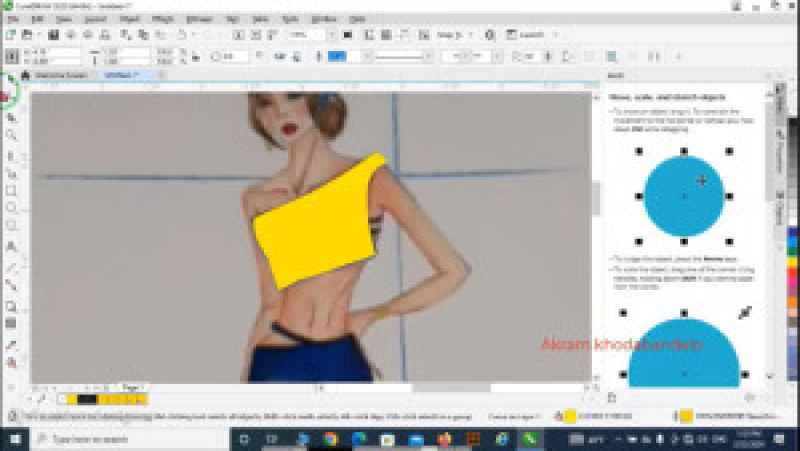This screenshot has height=451, width=800.
Task: Select the Ellipse tool in toolbox
Action: 11,208
